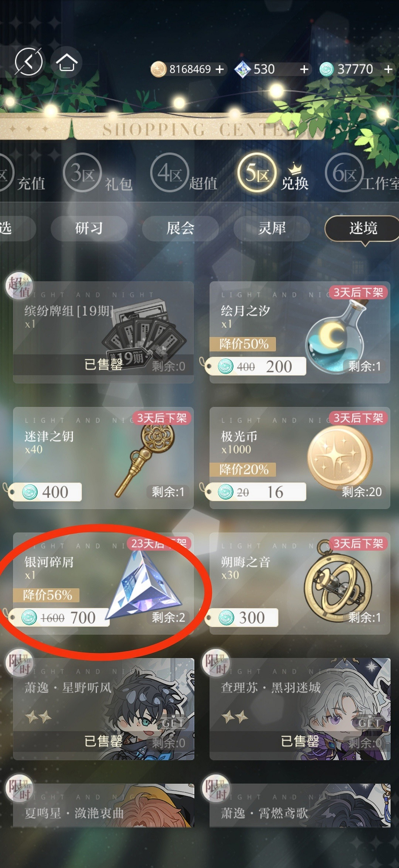This screenshot has width=399, height=868.
Task: Add gold coins with plus icon
Action: click(220, 69)
